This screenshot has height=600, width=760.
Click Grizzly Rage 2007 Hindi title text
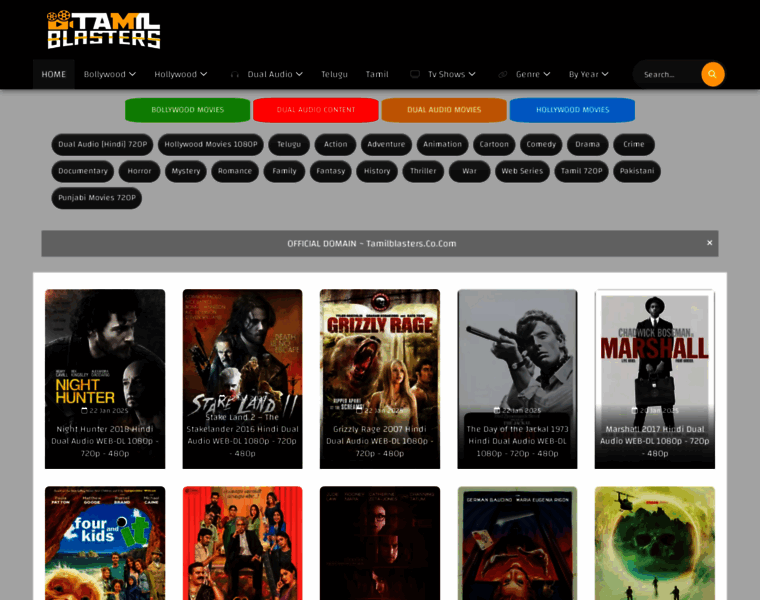(x=380, y=441)
